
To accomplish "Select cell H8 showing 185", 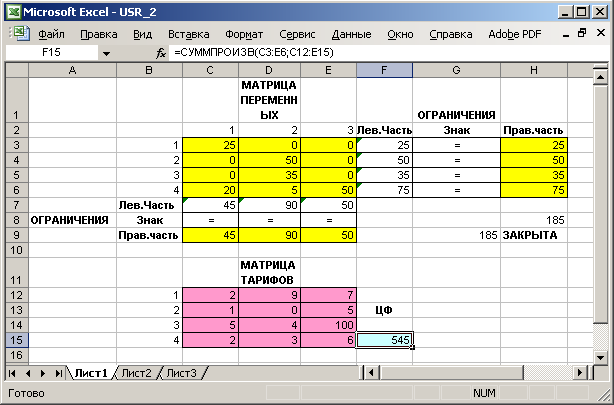I will click(x=534, y=220).
